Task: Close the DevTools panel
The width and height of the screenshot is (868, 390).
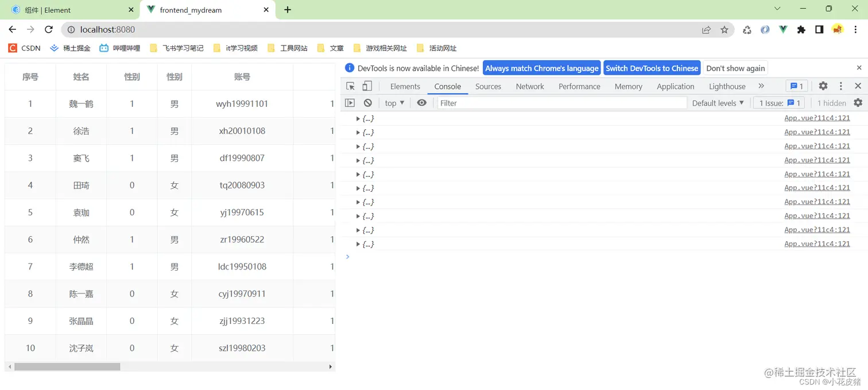Action: (x=858, y=86)
